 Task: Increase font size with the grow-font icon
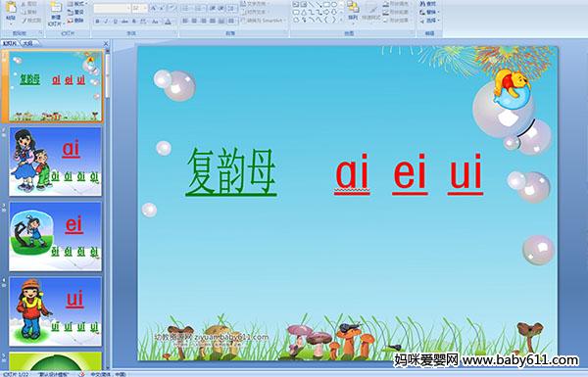click(x=154, y=8)
